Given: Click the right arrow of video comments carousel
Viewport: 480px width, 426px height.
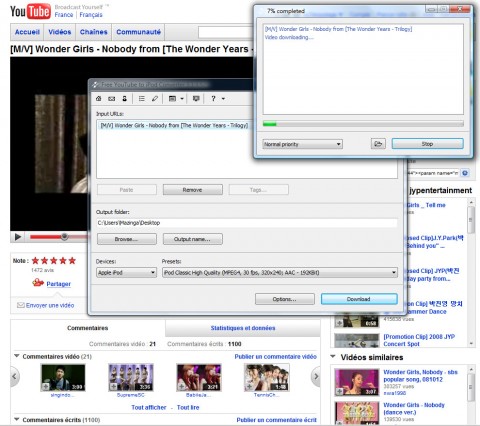Looking at the screenshot, I should [x=316, y=376].
